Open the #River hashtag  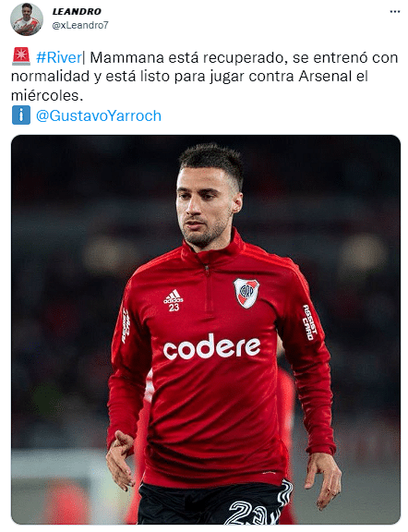pyautogui.click(x=59, y=57)
